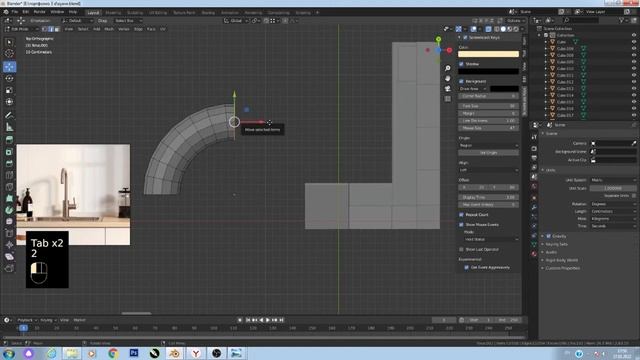Enable the Separate Units checkbox
The height and width of the screenshot is (360, 640).
(633, 196)
